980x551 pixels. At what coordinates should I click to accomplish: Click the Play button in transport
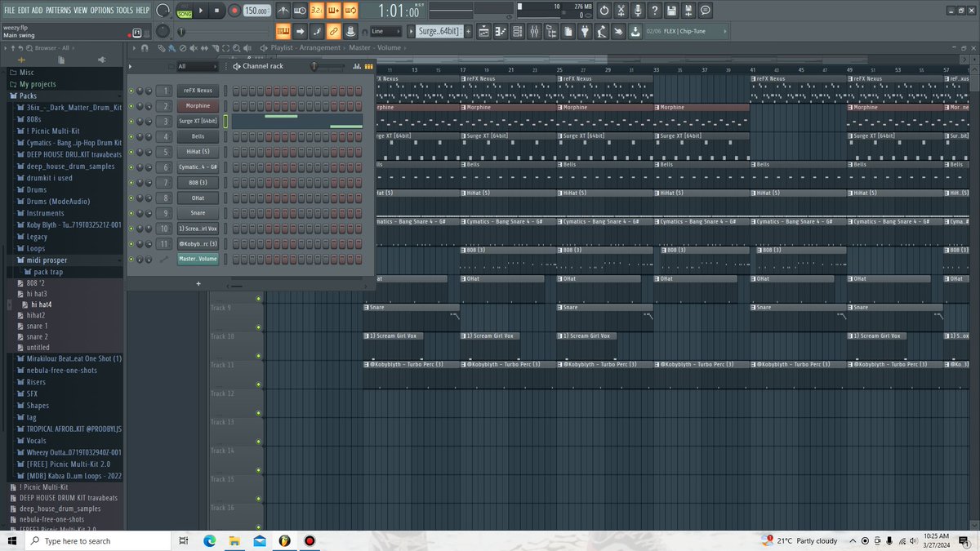tap(201, 11)
